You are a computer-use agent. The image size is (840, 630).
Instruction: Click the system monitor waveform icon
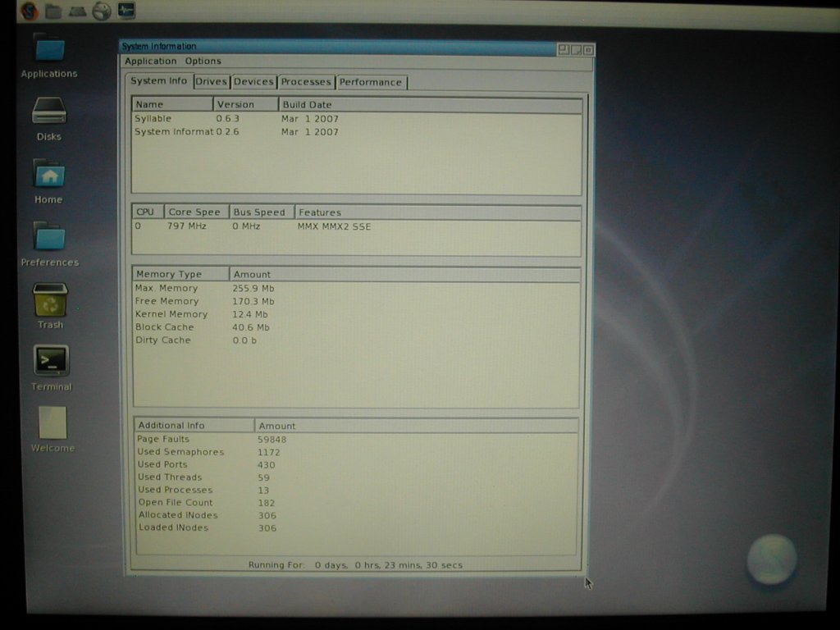pyautogui.click(x=126, y=11)
